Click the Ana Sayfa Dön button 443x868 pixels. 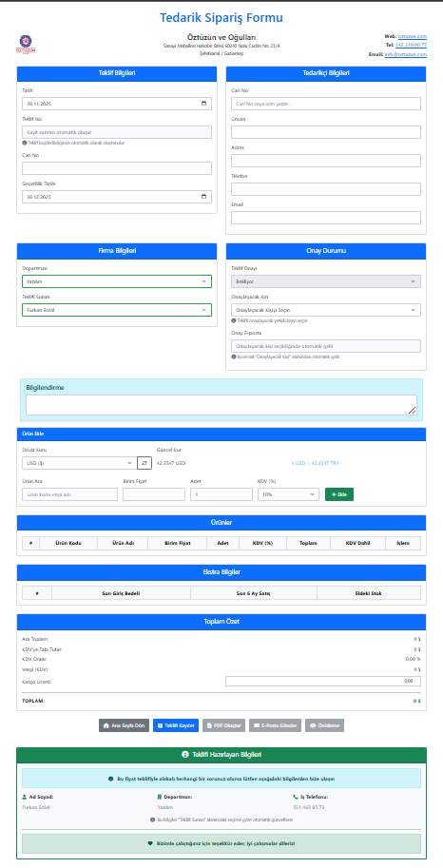(x=124, y=725)
